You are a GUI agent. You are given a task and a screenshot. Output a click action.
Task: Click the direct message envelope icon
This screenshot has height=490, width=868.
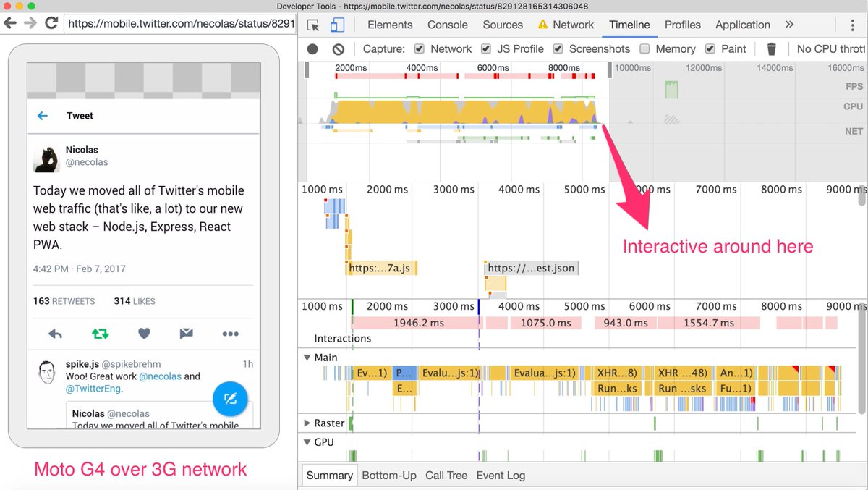[187, 334]
